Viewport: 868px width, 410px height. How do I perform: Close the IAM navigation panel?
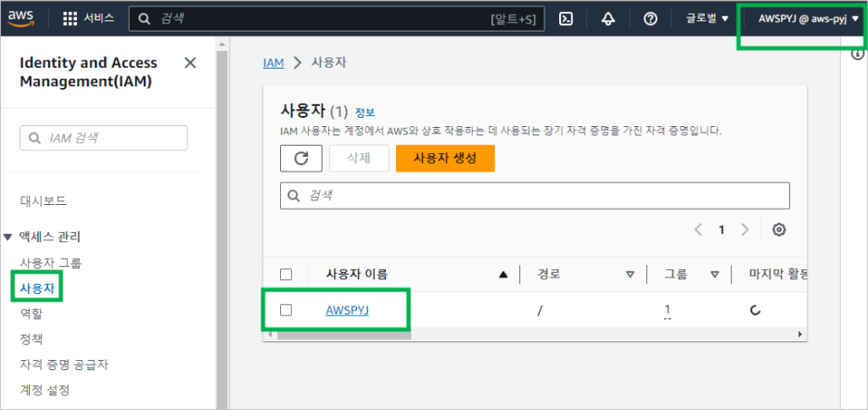tap(190, 62)
